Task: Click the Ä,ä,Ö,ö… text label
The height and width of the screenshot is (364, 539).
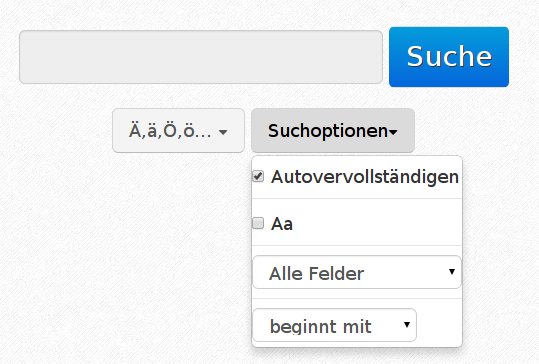Action: point(170,130)
